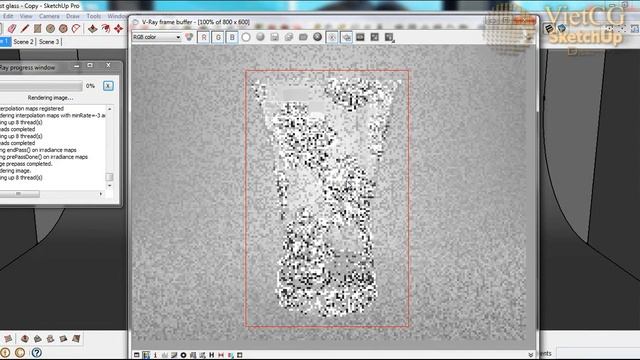Click the Iso view icon in bottom toolbar
This screenshot has height=360, width=640.
[8, 338]
